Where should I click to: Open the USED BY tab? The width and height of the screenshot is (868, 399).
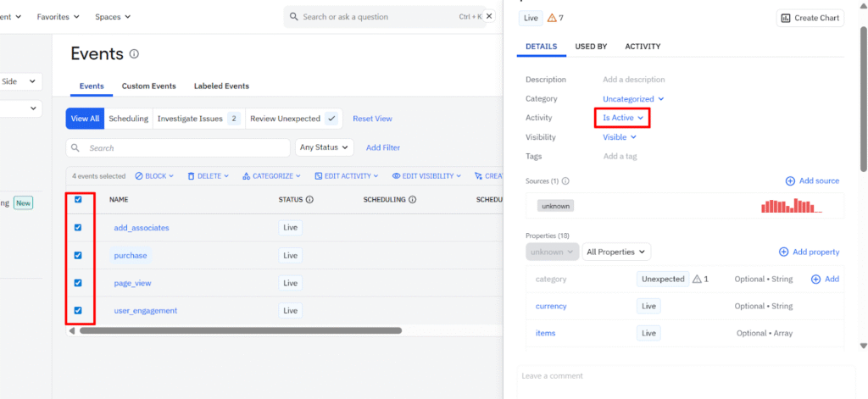point(591,47)
